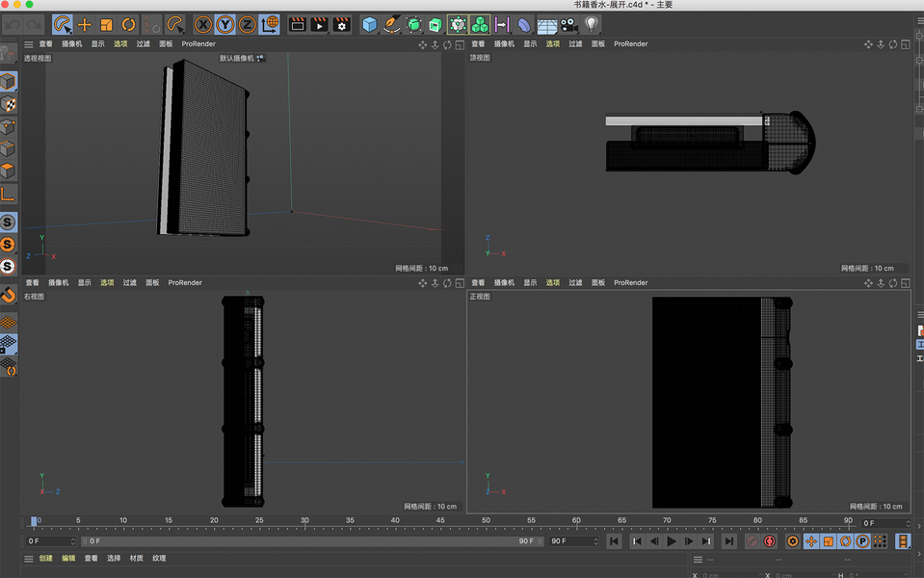
Task: Add a Floor environment object
Action: [x=547, y=25]
